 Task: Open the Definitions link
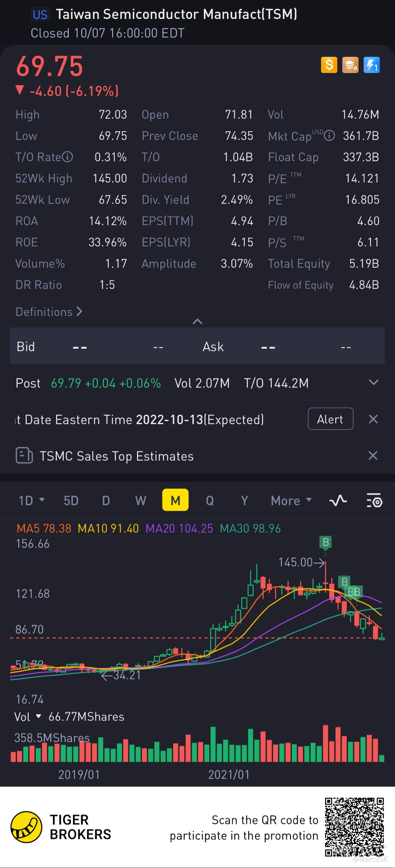[x=49, y=312]
